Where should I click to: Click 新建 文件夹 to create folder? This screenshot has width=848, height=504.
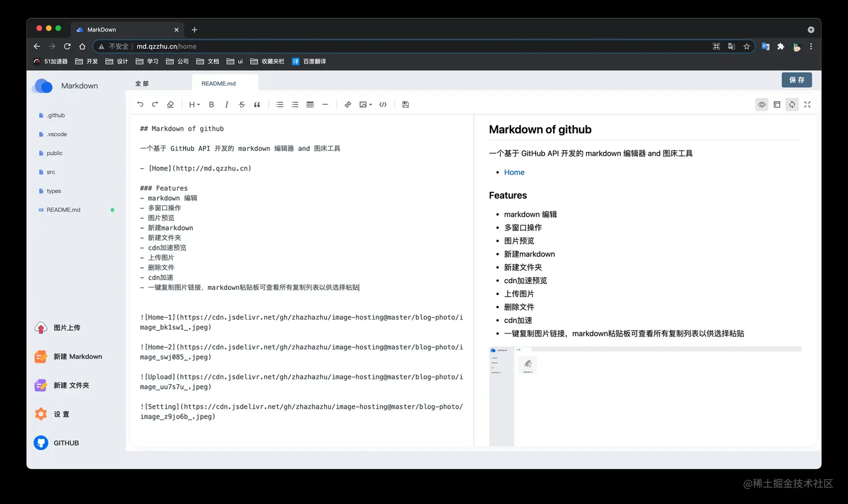pyautogui.click(x=62, y=386)
